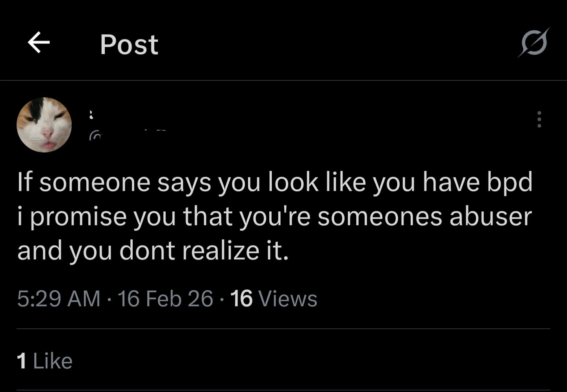Click the "Post" header title

tap(129, 44)
